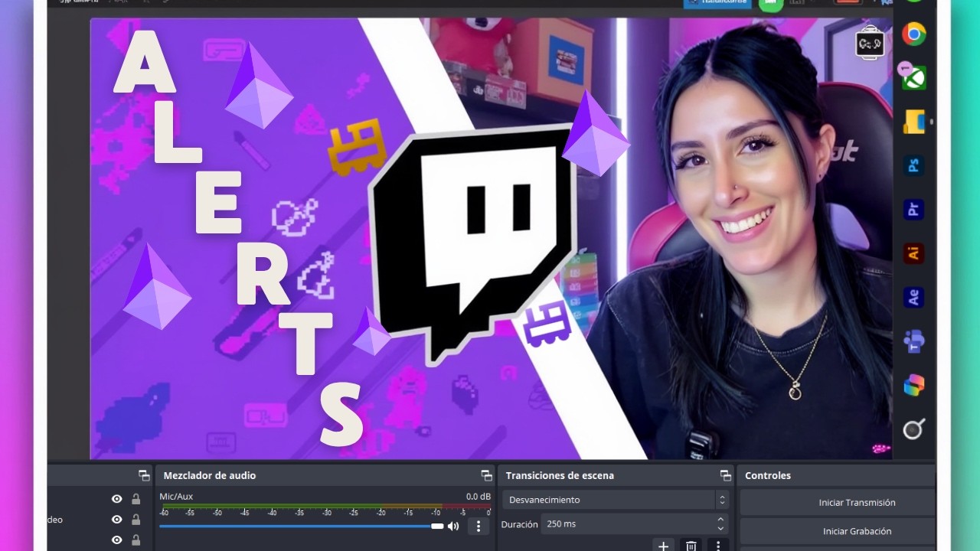980x551 pixels.
Task: Launch After Effects from the taskbar
Action: tap(913, 297)
